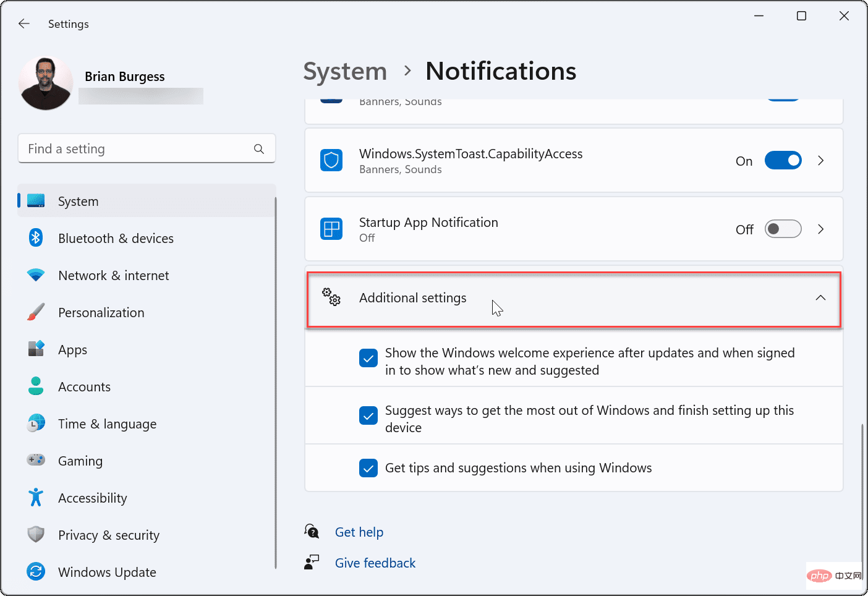Open Windows.SystemToast.CapabilityAccess details via chevron
Viewport: 868px width, 596px height.
coord(820,160)
